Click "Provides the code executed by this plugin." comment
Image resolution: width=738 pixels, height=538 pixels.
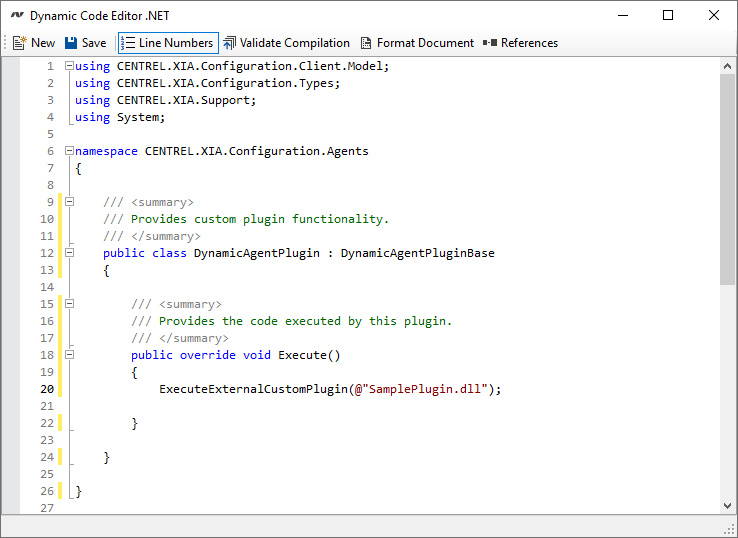tap(305, 321)
